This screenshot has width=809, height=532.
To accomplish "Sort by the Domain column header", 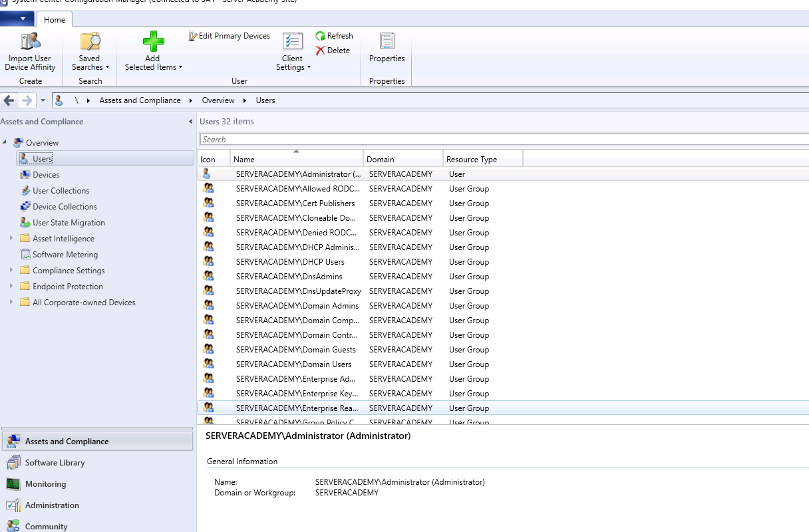I will 403,160.
